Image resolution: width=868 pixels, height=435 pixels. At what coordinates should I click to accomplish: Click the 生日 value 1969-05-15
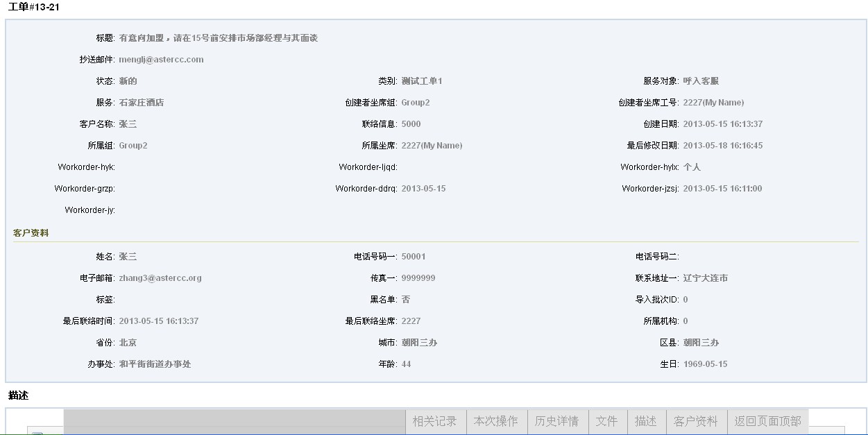[705, 364]
